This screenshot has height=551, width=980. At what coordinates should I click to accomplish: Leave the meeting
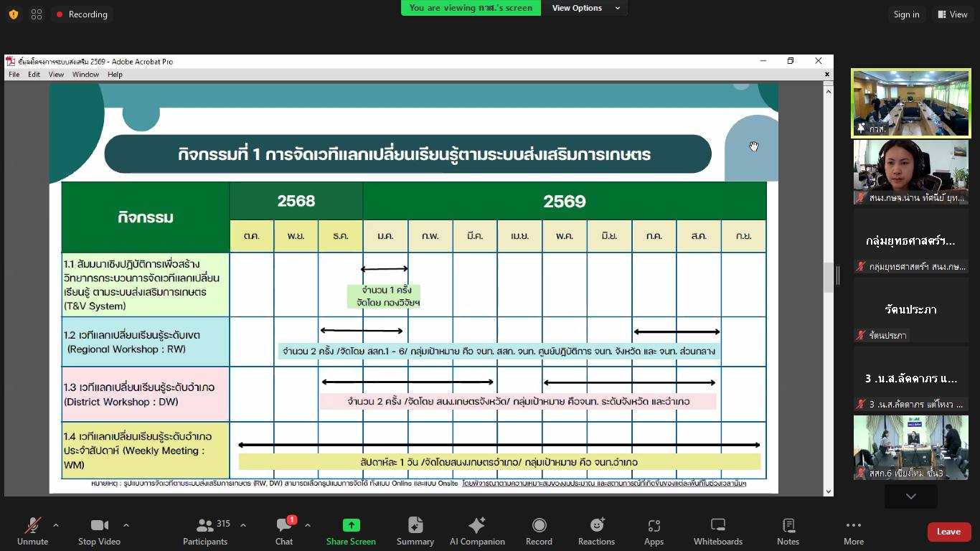point(948,532)
